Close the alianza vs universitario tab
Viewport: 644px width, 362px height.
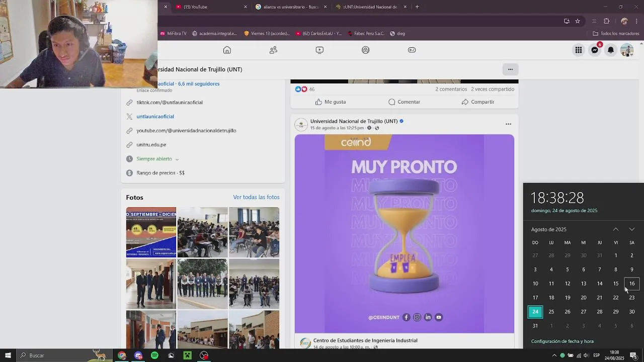pos(325,7)
